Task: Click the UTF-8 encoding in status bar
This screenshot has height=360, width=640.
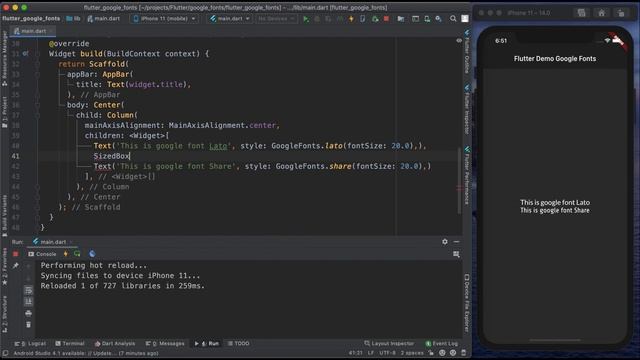Action: (x=387, y=353)
